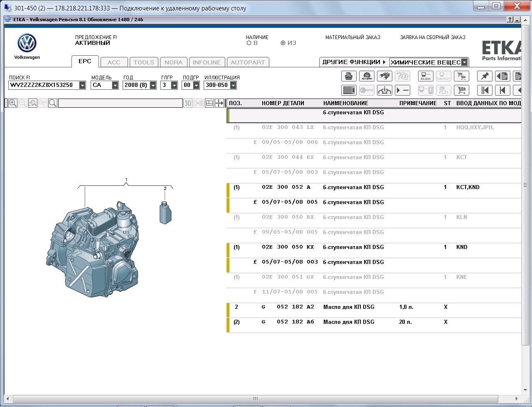Click the grayed DEPOT icon
Image resolution: width=532 pixels, height=407 pixels.
point(443,76)
